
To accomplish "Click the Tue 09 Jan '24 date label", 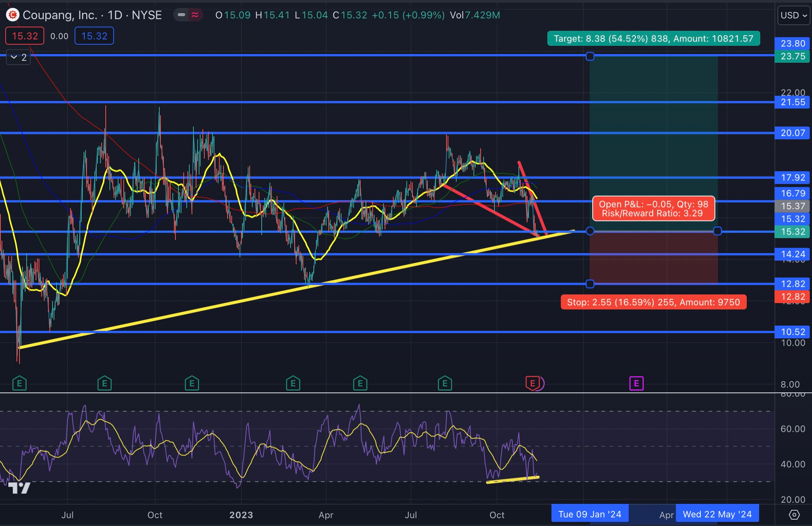I will (x=590, y=514).
